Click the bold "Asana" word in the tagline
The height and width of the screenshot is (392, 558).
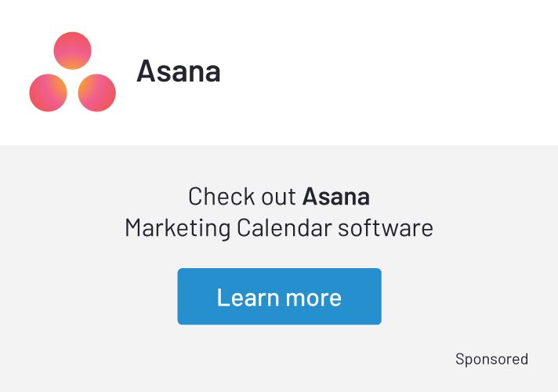336,195
